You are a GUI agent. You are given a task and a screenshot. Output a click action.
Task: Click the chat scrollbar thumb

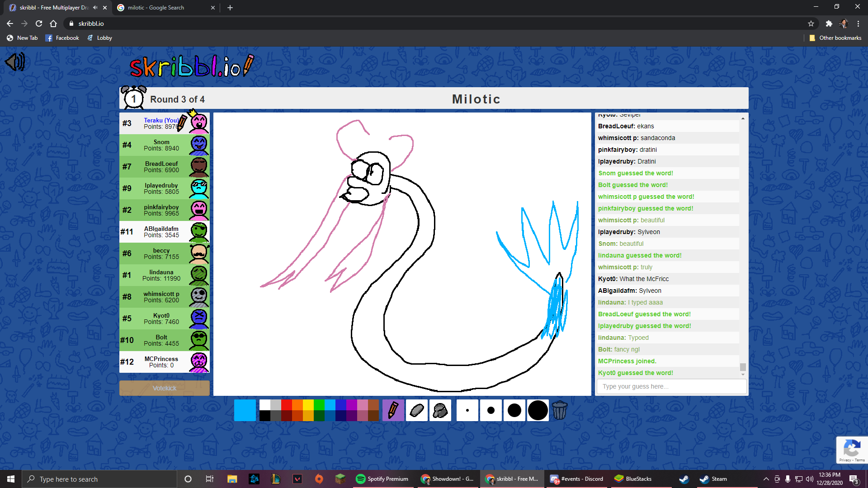pyautogui.click(x=743, y=367)
